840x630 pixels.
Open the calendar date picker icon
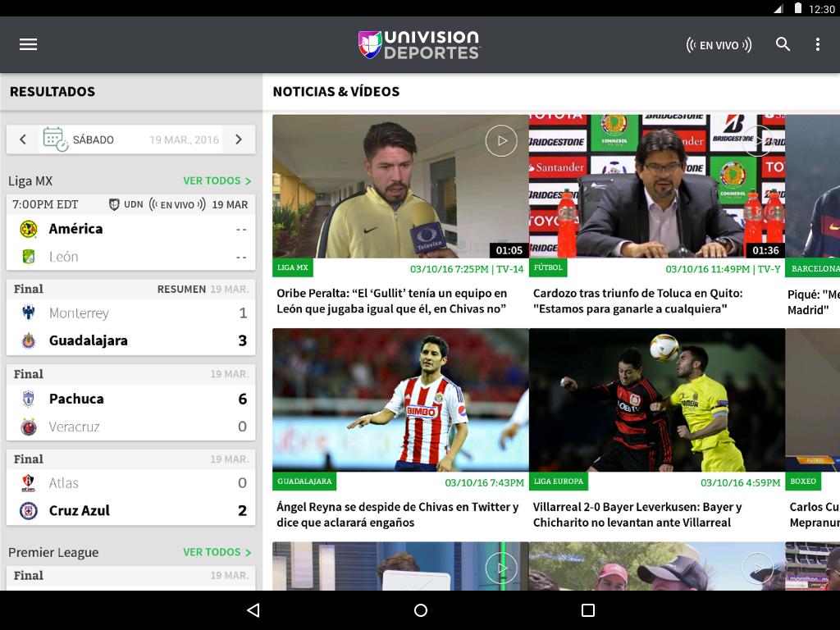55,139
